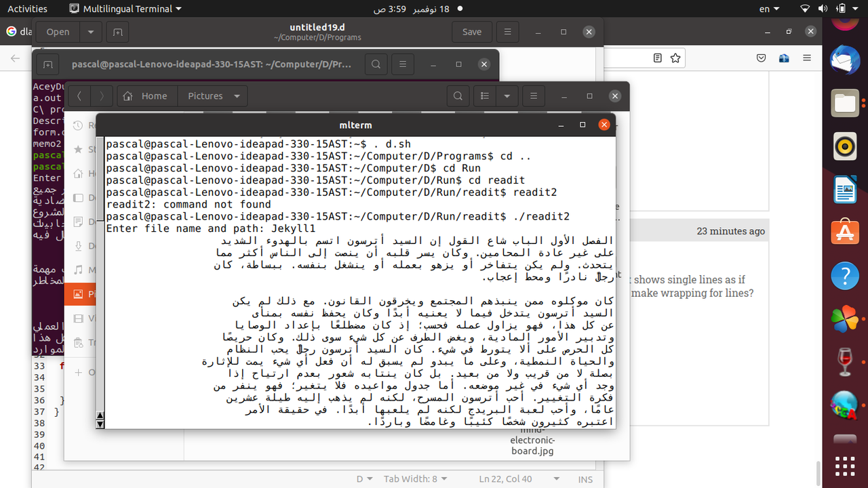Click the 'Enter file name and path: Jekyll1' line

[x=211, y=228]
